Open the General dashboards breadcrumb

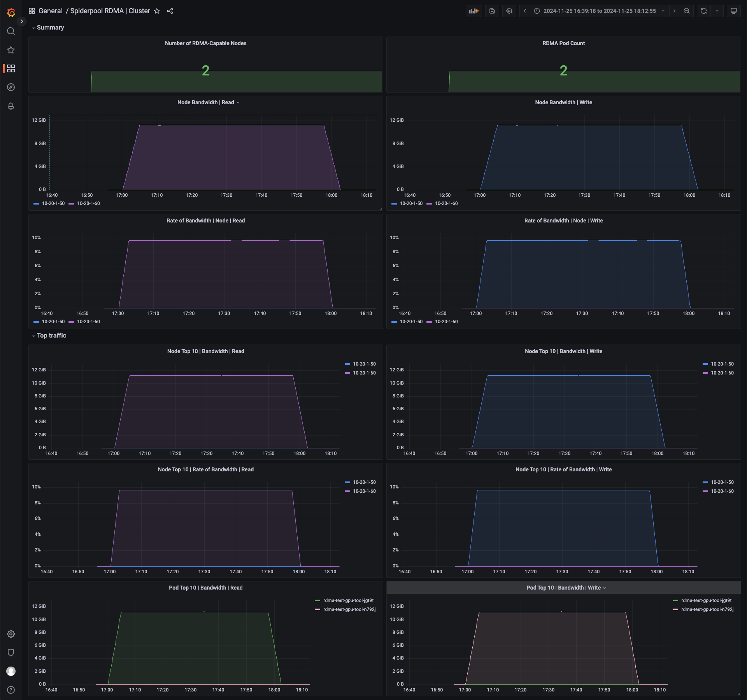pos(51,11)
